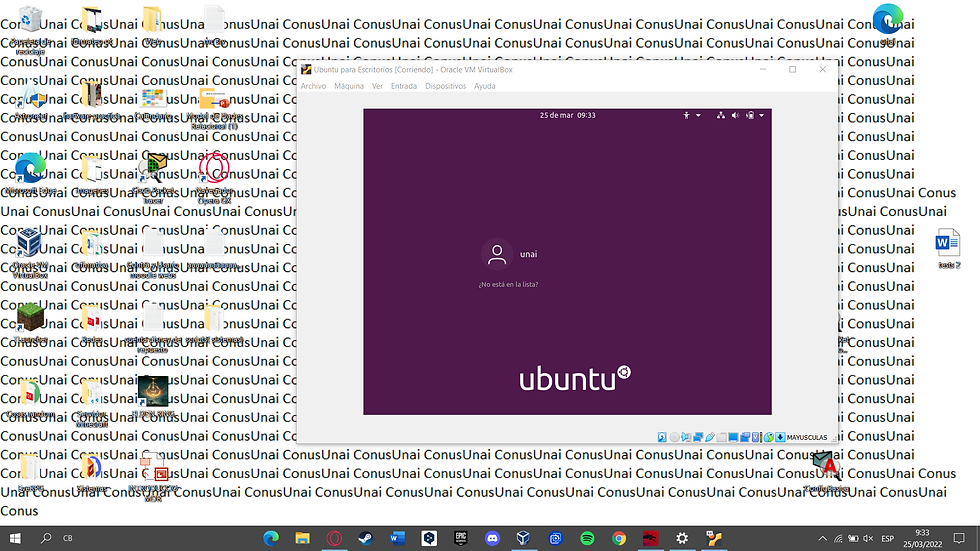Click the Ubuntu power icon in the top bar
The height and width of the screenshot is (551, 980).
pyautogui.click(x=750, y=116)
